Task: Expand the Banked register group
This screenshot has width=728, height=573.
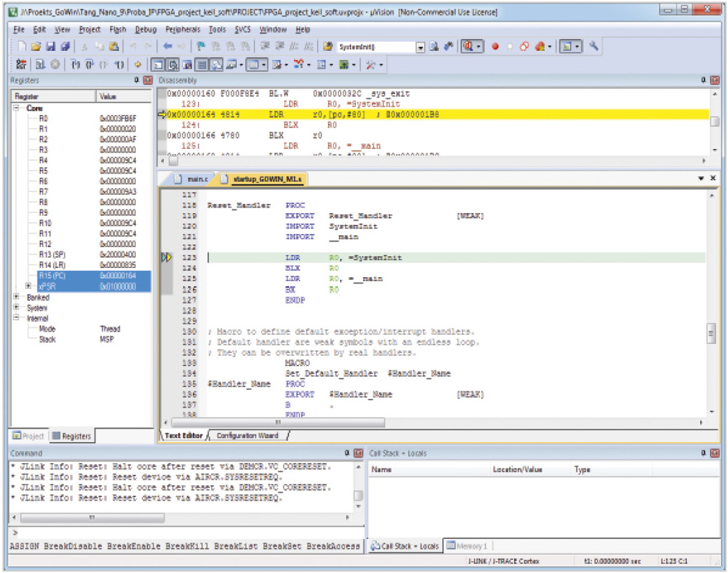Action: tap(17, 297)
